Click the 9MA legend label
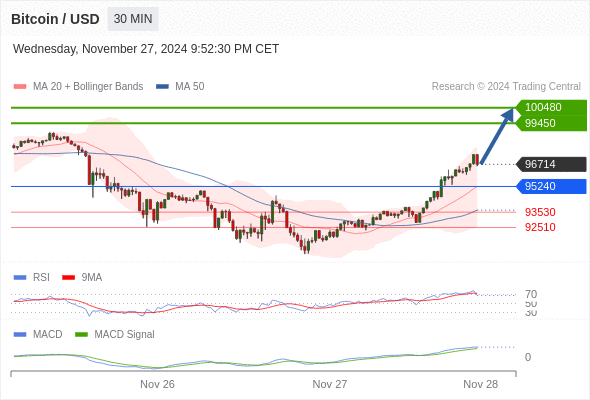Screen dimensions: 590x400 92,278
